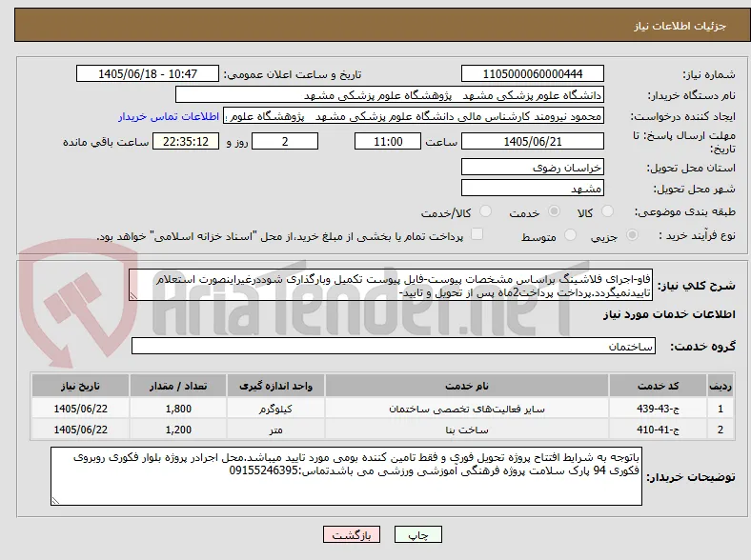Select the کالا/خدمت radio button
751x560 pixels.
(486, 211)
